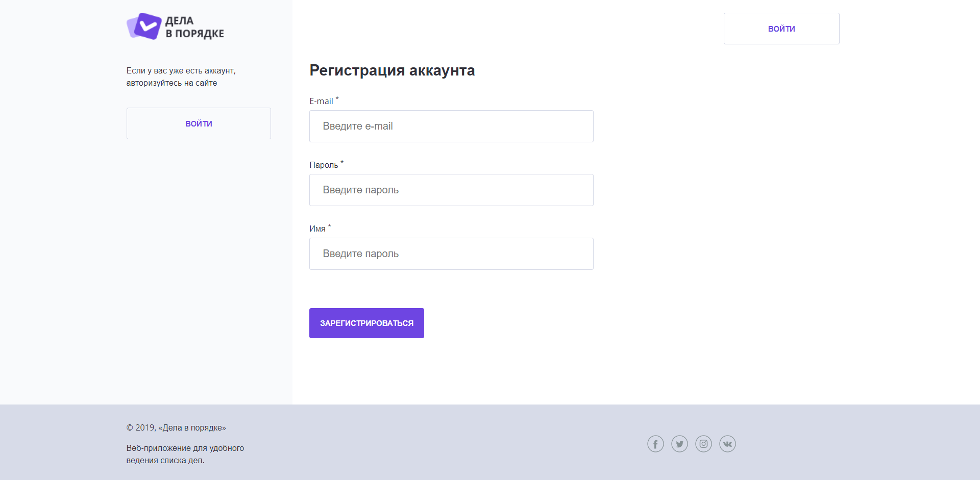This screenshot has width=980, height=480.
Task: Focus the E-mail input field
Action: pos(451,126)
